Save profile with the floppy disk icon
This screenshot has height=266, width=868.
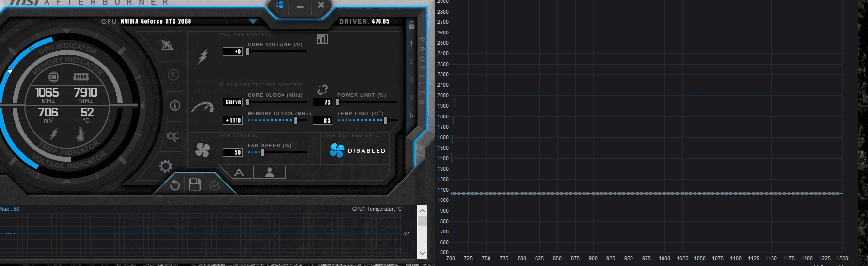195,184
